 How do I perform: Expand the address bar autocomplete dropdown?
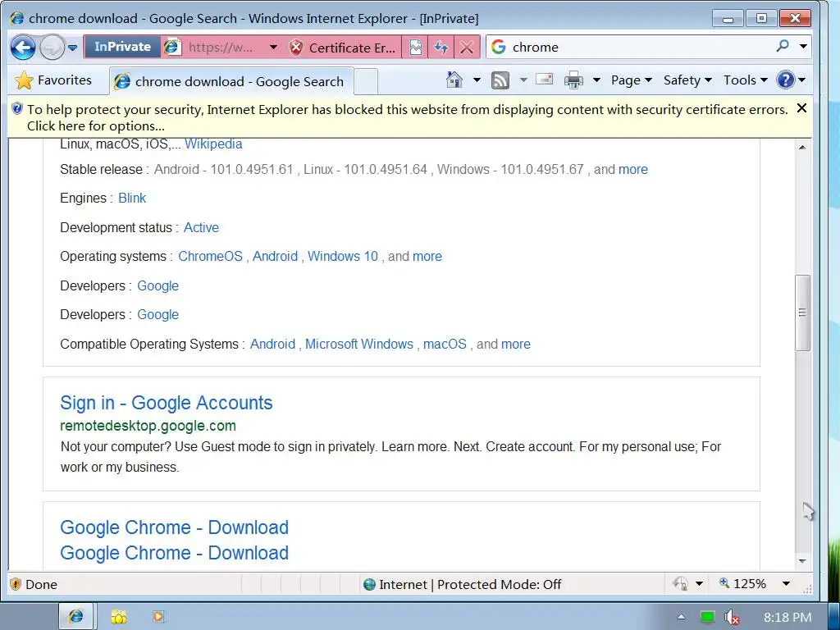click(x=273, y=48)
